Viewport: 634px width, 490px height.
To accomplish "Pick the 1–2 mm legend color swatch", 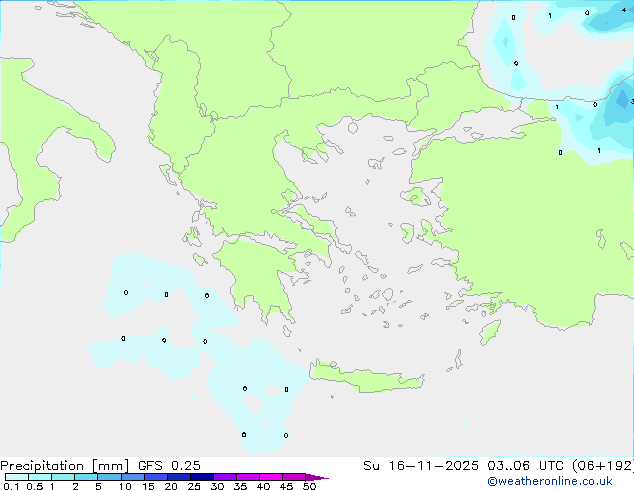I will tap(63, 477).
